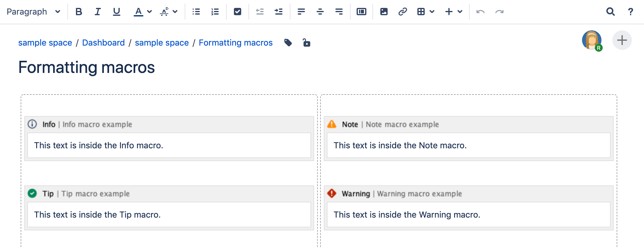Click the indent icon

[x=278, y=12]
